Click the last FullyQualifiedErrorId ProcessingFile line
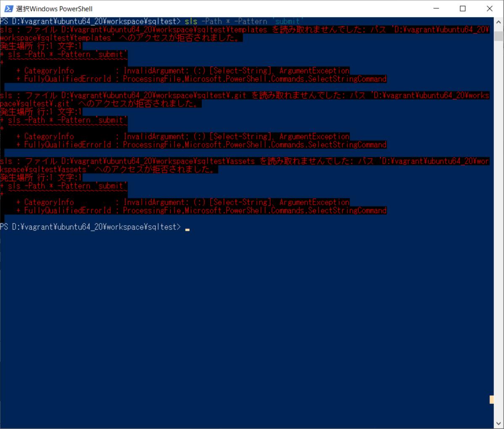This screenshot has width=504, height=429. tap(201, 211)
